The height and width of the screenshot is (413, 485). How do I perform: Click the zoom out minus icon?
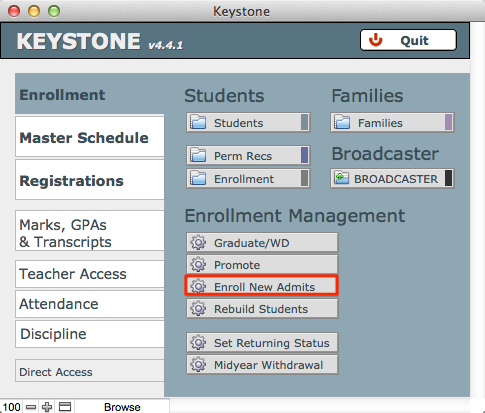coord(31,407)
